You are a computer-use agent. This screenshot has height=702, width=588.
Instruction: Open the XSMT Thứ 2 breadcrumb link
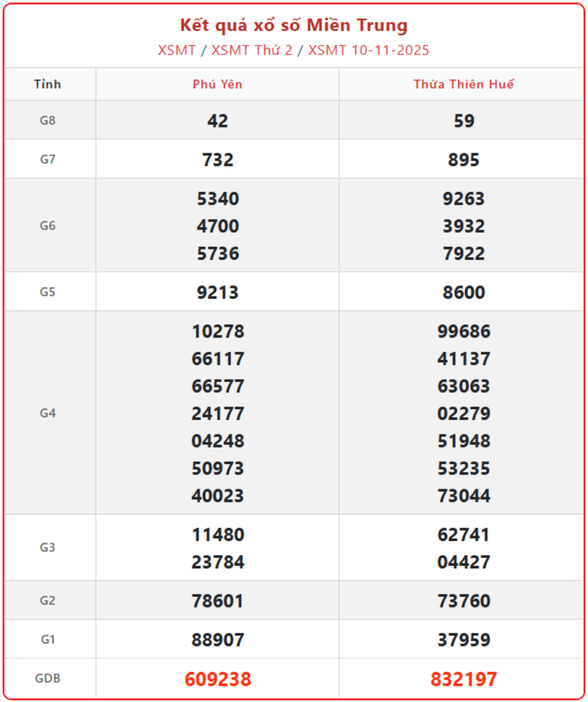252,50
